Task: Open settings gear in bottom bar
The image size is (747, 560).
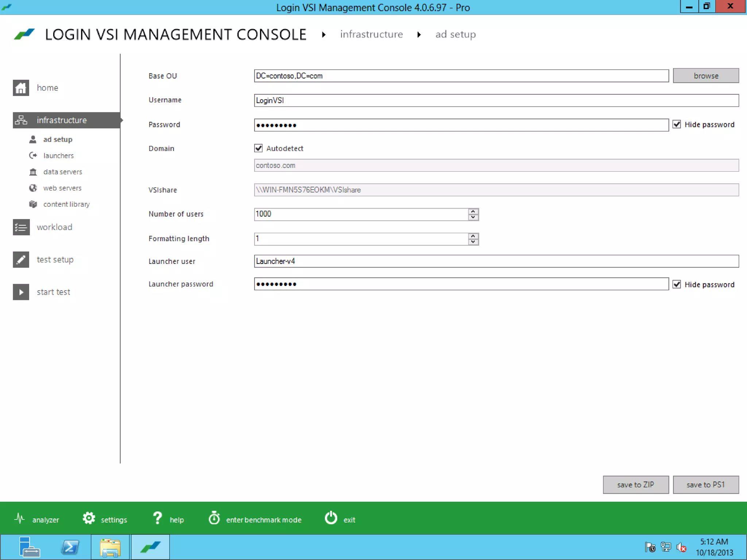Action: 89,518
